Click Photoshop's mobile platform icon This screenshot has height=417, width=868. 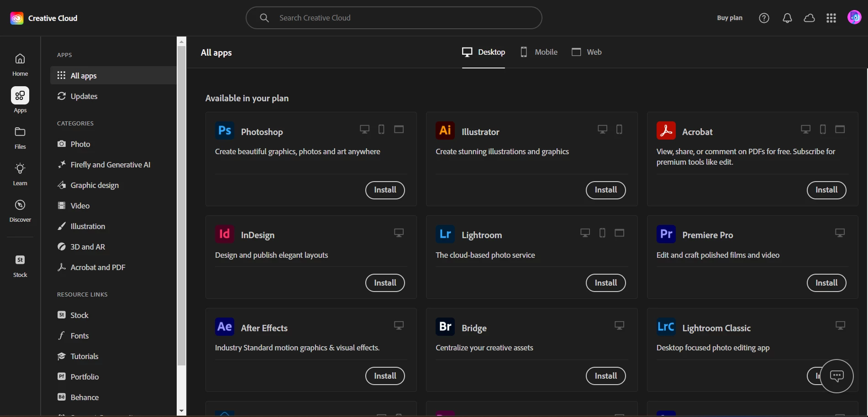[x=381, y=130]
